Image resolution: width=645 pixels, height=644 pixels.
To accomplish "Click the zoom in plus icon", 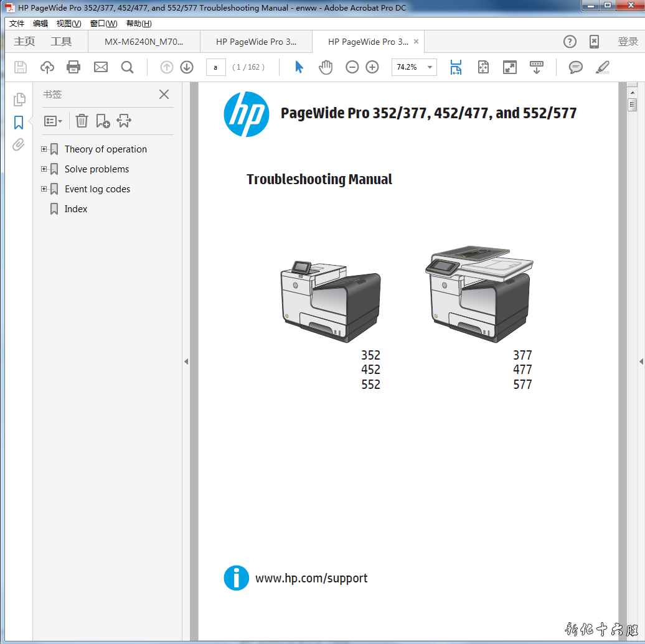I will click(x=372, y=67).
